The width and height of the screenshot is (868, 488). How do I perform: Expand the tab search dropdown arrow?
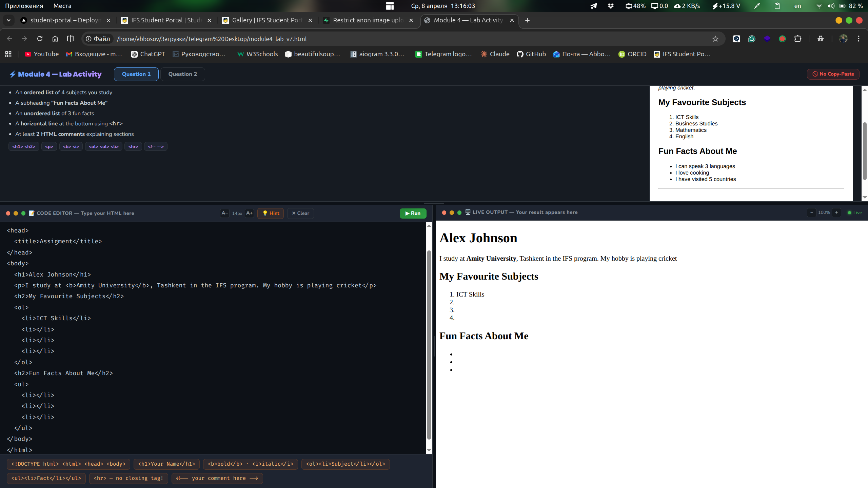(x=8, y=20)
